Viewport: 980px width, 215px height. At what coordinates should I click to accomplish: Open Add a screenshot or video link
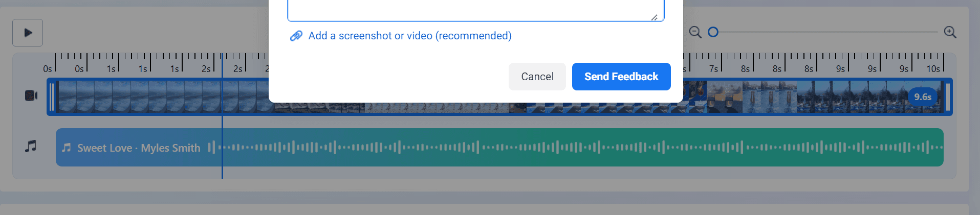click(409, 36)
